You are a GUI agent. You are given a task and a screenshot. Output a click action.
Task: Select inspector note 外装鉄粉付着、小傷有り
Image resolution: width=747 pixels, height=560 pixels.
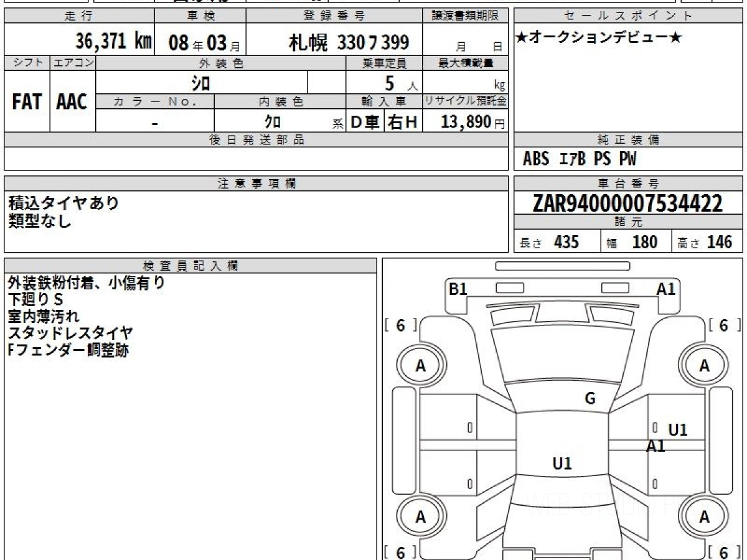click(x=87, y=283)
